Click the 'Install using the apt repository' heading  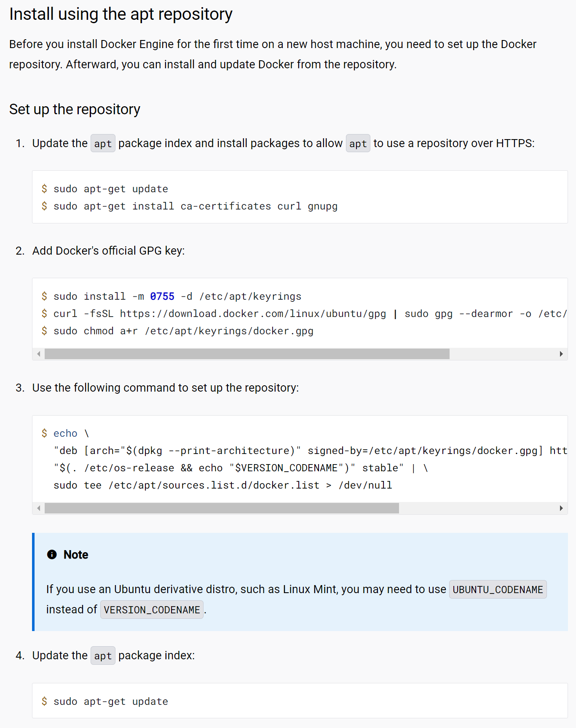(121, 14)
